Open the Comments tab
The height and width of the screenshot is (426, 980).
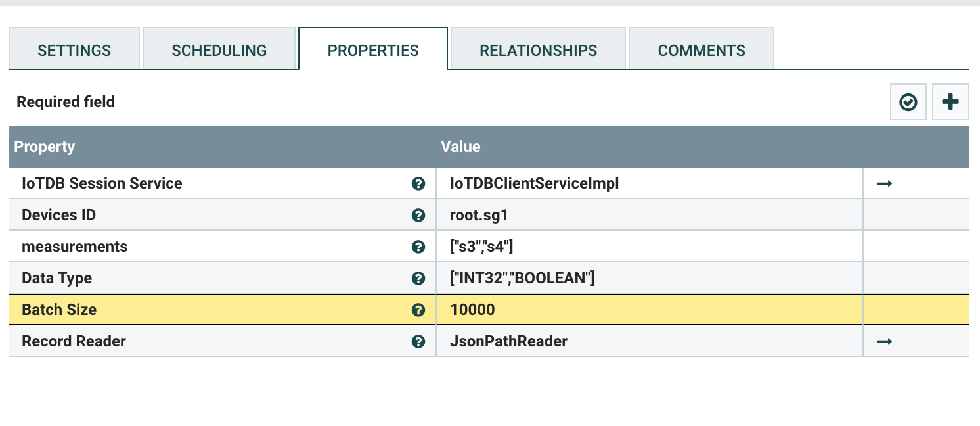702,49
